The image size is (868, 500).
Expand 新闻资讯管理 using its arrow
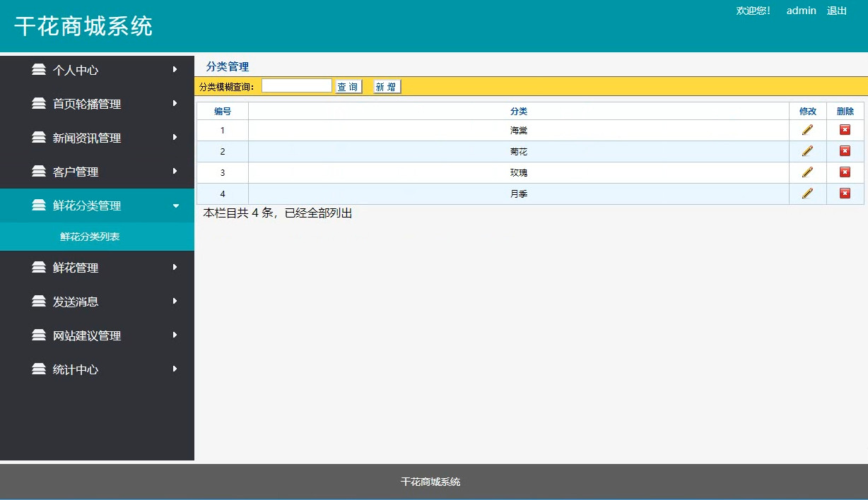point(175,137)
